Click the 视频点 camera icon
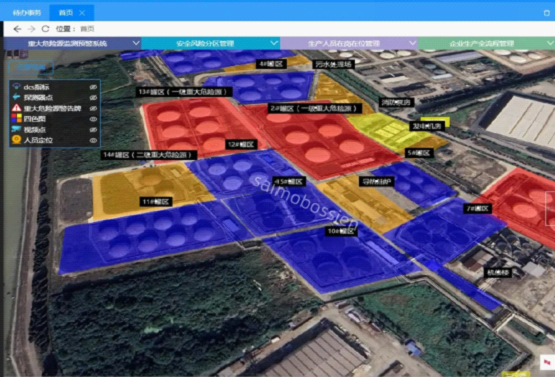 16,129
